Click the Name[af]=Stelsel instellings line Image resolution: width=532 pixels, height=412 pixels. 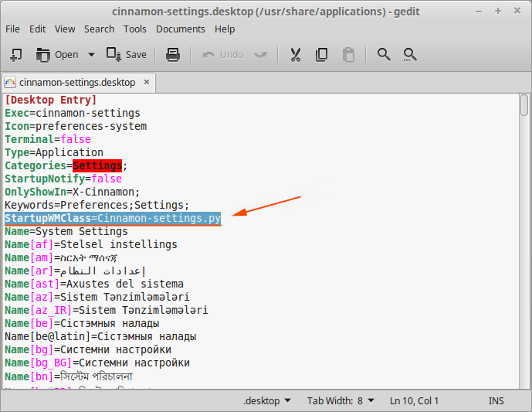[91, 244]
